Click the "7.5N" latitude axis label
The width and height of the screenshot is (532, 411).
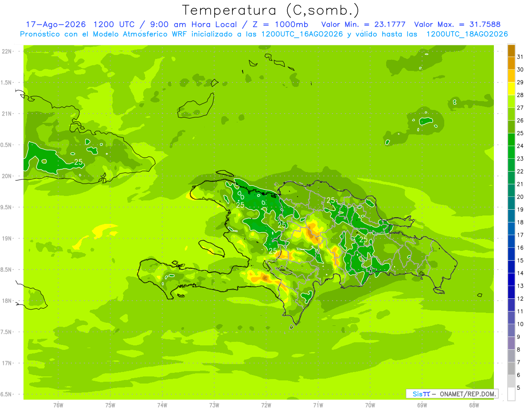coord(7,332)
